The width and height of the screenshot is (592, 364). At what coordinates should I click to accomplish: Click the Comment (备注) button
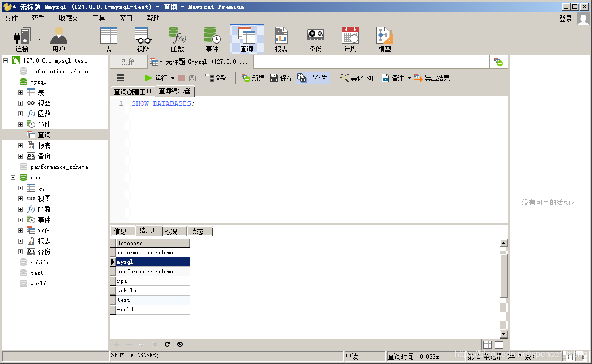point(393,77)
